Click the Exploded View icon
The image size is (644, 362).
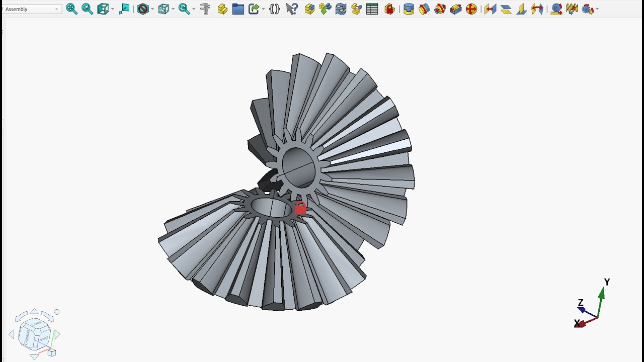coord(357,9)
